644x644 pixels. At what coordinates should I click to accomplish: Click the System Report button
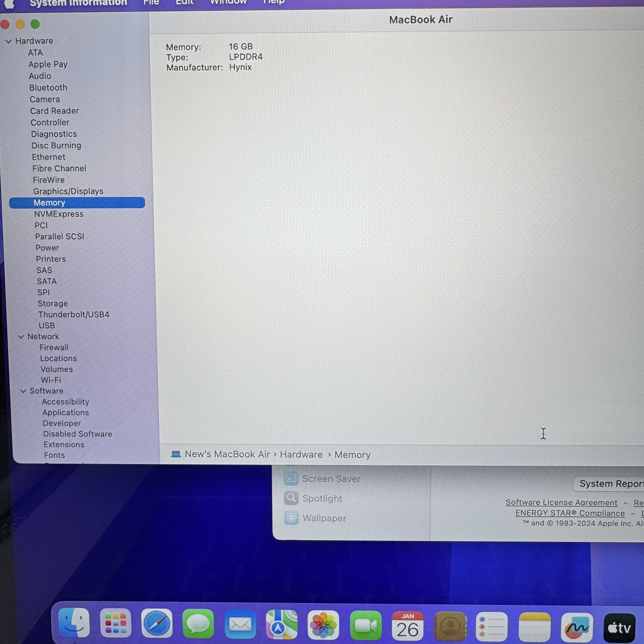609,483
